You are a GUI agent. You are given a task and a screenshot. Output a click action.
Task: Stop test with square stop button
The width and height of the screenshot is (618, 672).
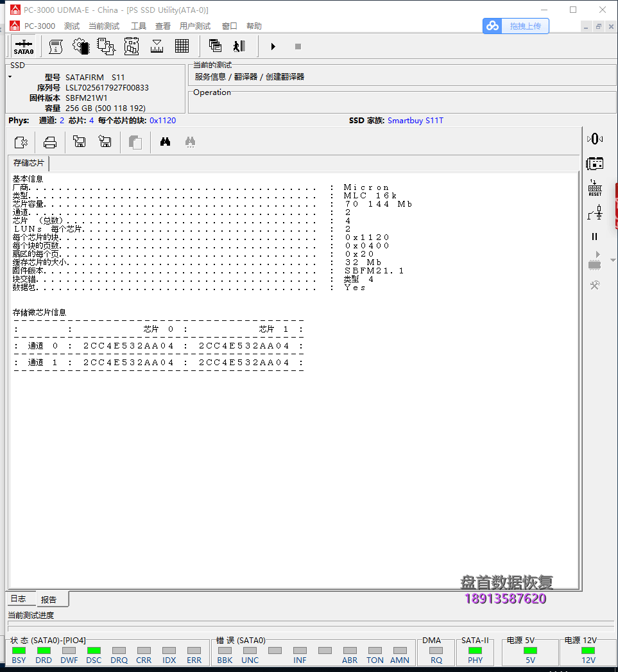coord(298,46)
